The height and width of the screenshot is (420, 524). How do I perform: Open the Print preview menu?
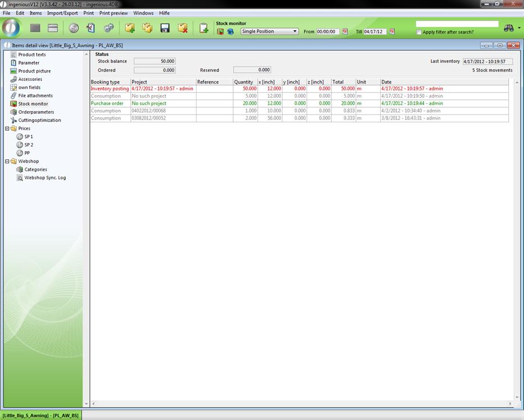[x=113, y=13]
